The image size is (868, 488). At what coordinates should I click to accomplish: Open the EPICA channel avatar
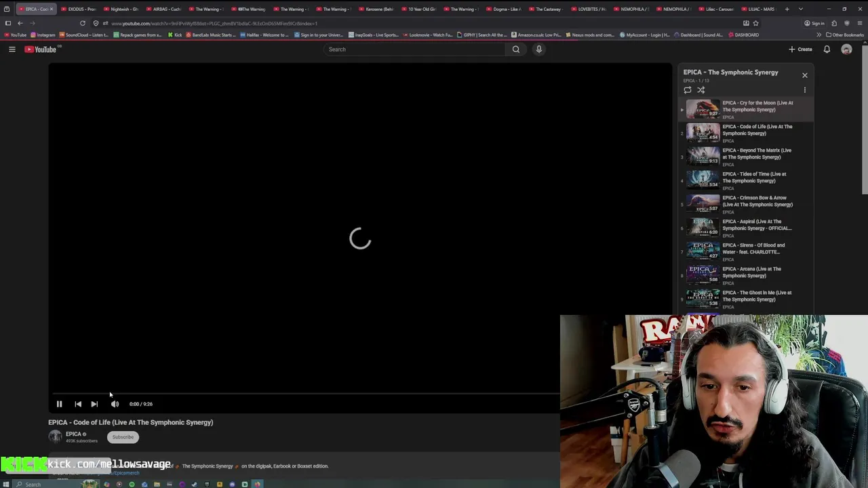tap(55, 437)
